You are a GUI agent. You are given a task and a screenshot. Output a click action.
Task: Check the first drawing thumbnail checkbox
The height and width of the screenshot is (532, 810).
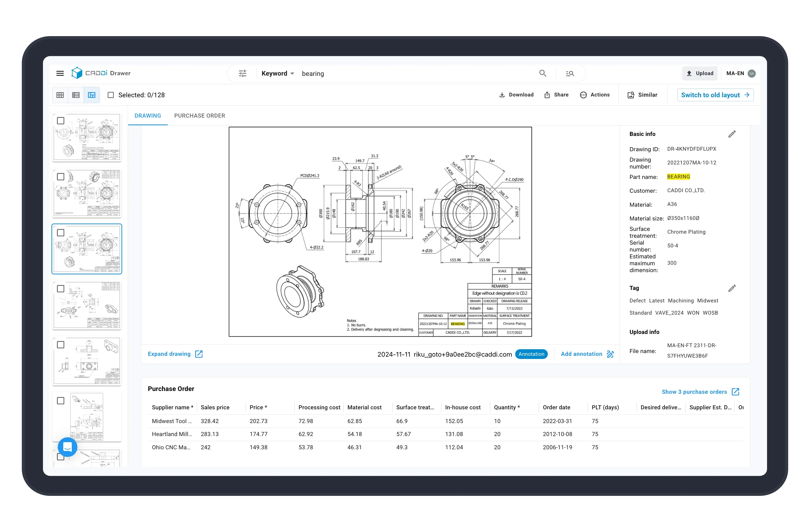(x=61, y=121)
